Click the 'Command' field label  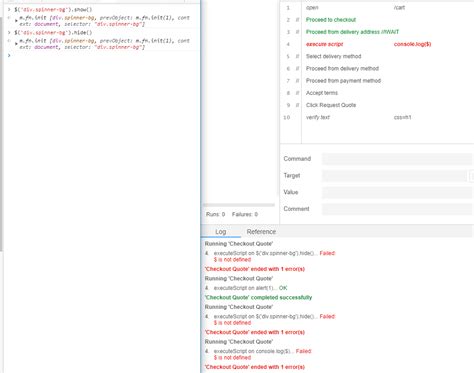[x=297, y=159]
